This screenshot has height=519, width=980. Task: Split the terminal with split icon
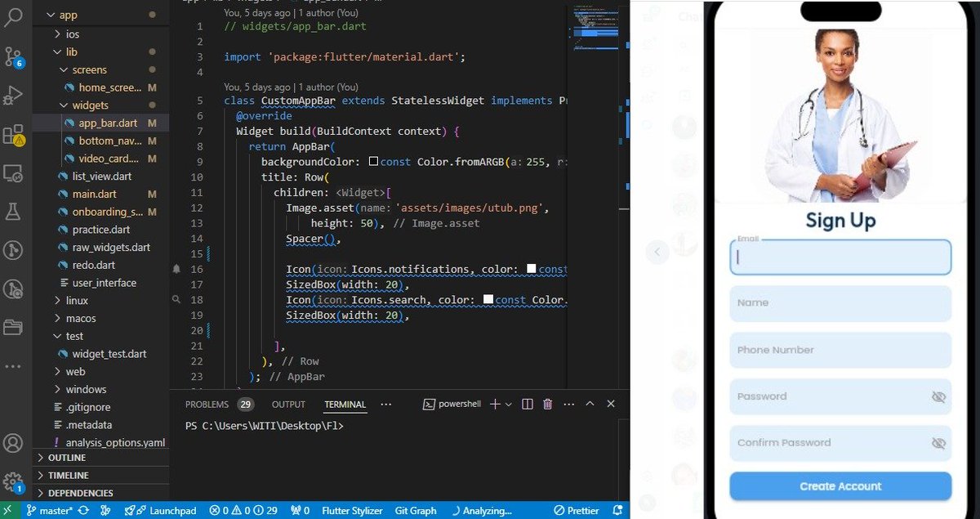(528, 404)
